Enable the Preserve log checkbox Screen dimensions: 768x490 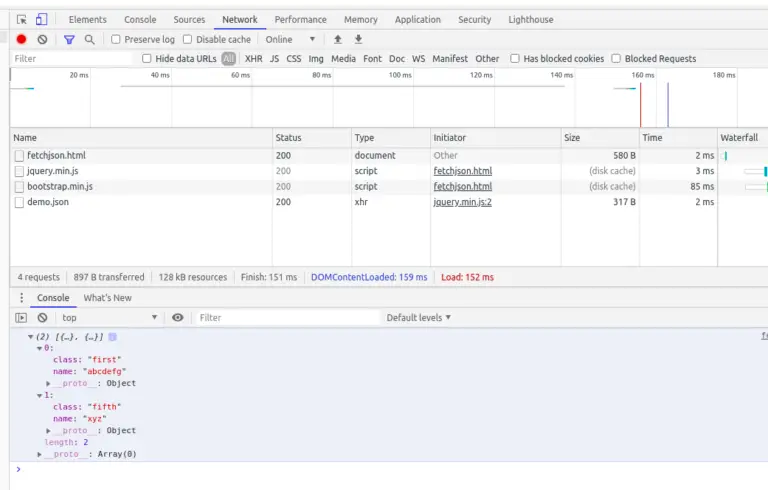(116, 39)
